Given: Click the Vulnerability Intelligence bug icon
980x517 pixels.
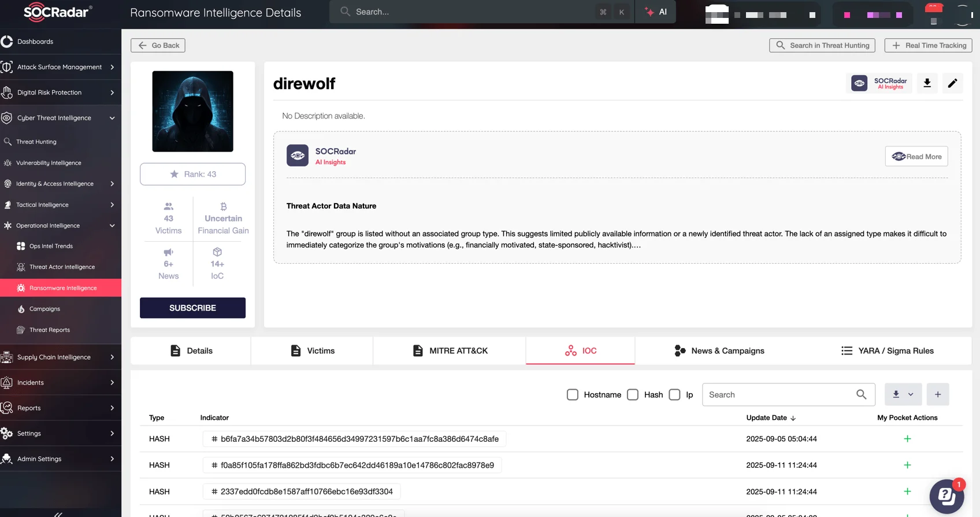Looking at the screenshot, I should (x=8, y=163).
